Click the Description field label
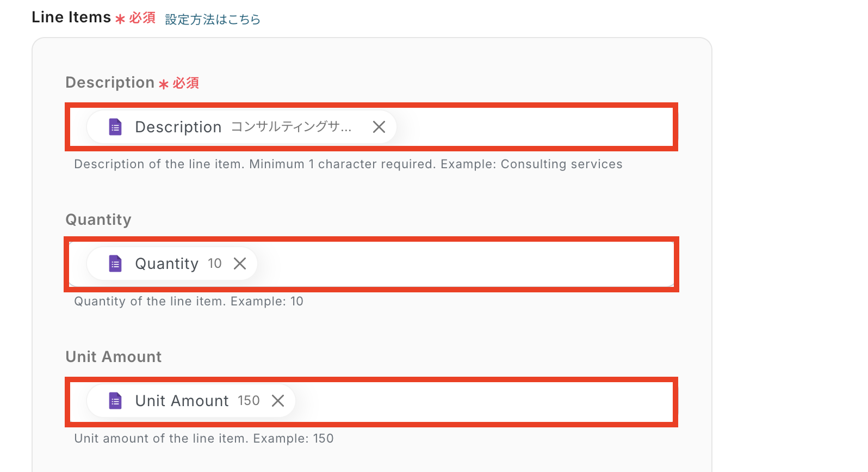 point(110,83)
